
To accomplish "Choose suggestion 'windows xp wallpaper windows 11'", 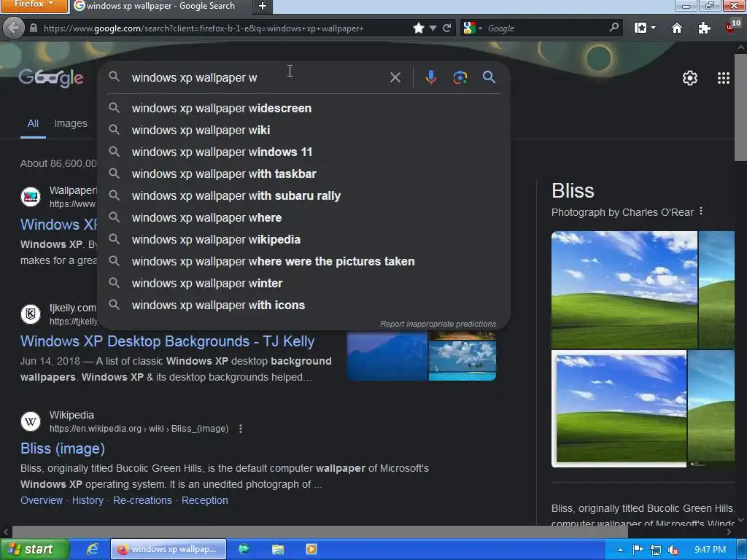I will click(304, 152).
